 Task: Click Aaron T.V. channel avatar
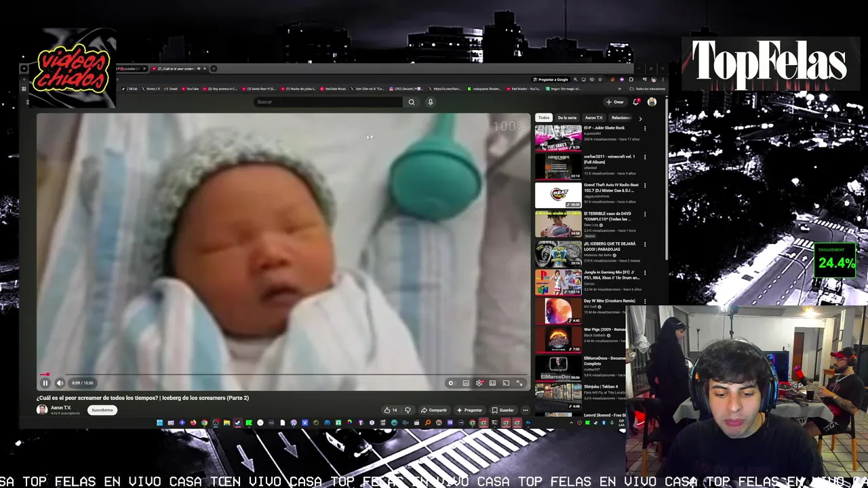pyautogui.click(x=42, y=409)
